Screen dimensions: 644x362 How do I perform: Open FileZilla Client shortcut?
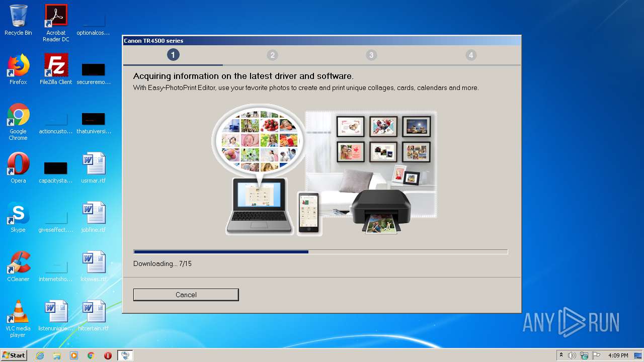pyautogui.click(x=56, y=69)
